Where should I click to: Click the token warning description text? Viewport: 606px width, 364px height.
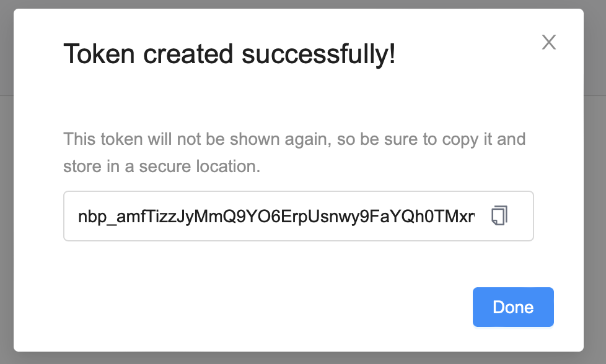[x=294, y=139]
